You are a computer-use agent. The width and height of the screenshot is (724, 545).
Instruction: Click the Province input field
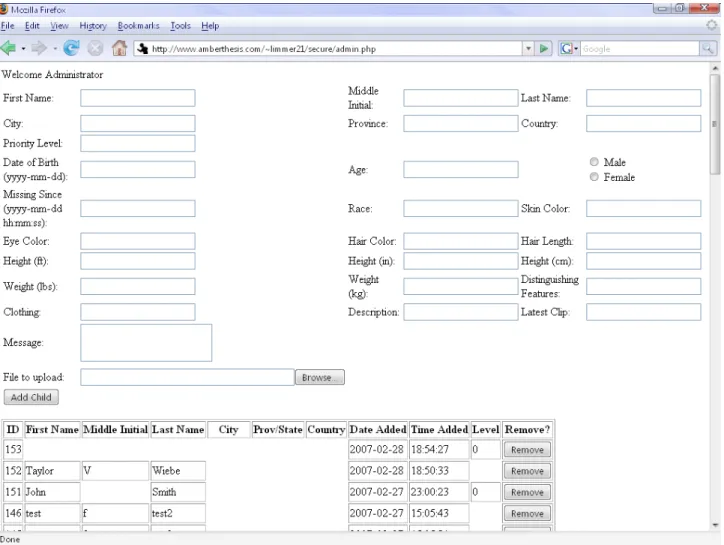coord(460,123)
